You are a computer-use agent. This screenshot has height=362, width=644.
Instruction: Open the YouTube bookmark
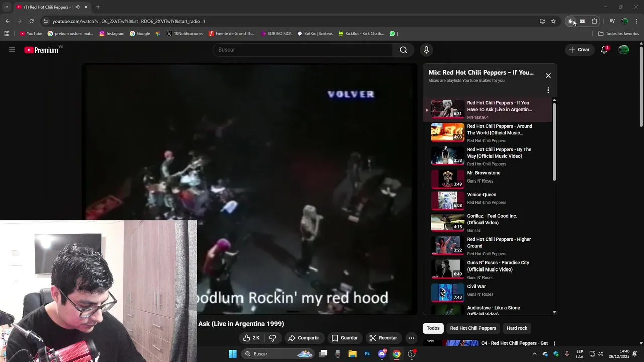coord(31,34)
